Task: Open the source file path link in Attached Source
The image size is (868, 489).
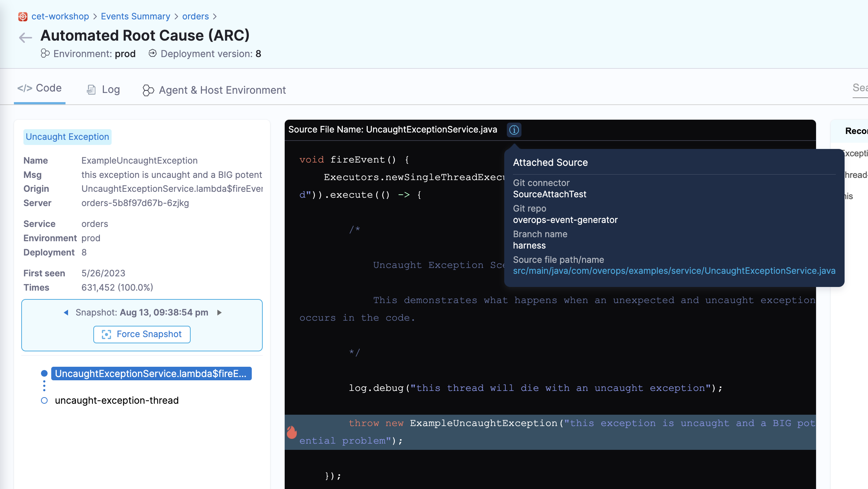Action: click(674, 270)
